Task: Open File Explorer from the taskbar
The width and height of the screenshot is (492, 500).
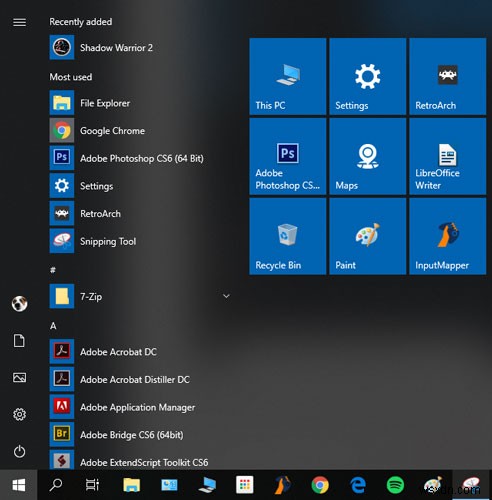Action: click(132, 485)
